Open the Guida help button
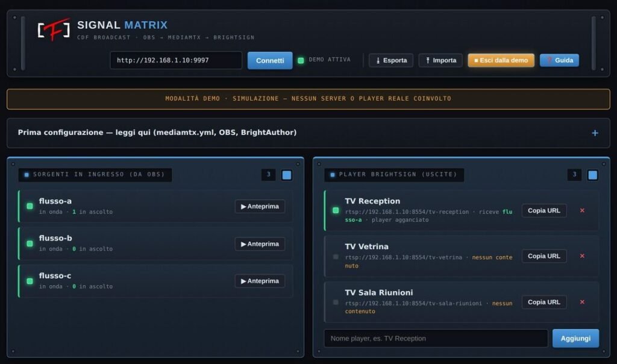The height and width of the screenshot is (364, 617). 559,60
